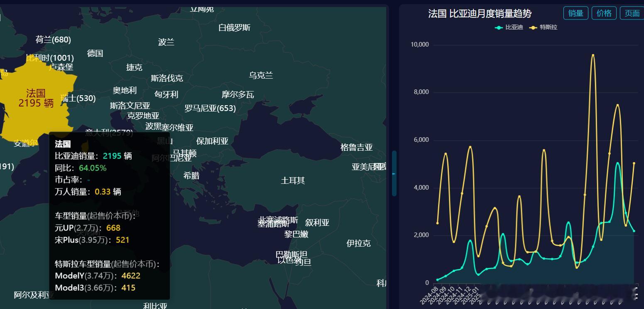644x309 pixels.
Task: Select 斯洛伐克 on the map
Action: tap(167, 78)
